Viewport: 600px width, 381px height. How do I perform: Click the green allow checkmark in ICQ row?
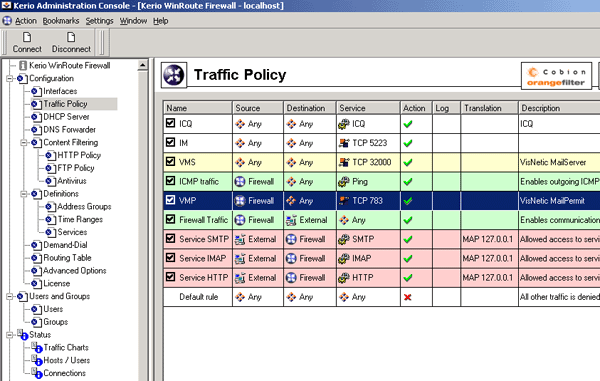tap(408, 124)
